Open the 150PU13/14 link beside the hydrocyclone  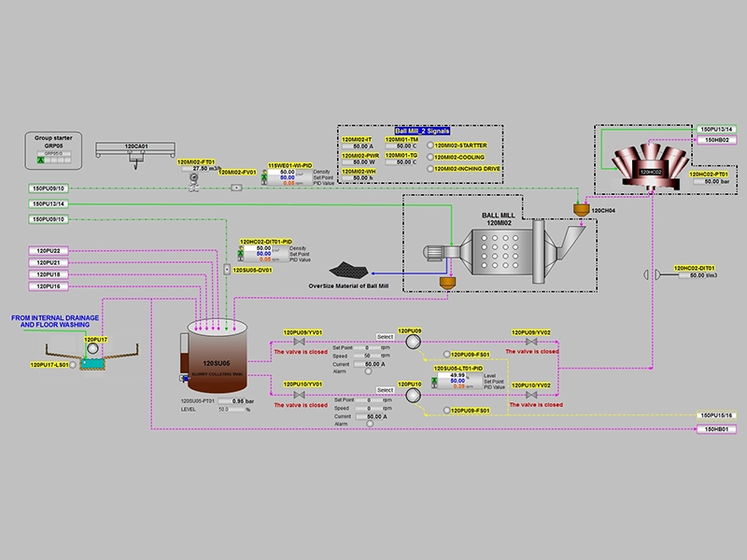tap(716, 129)
